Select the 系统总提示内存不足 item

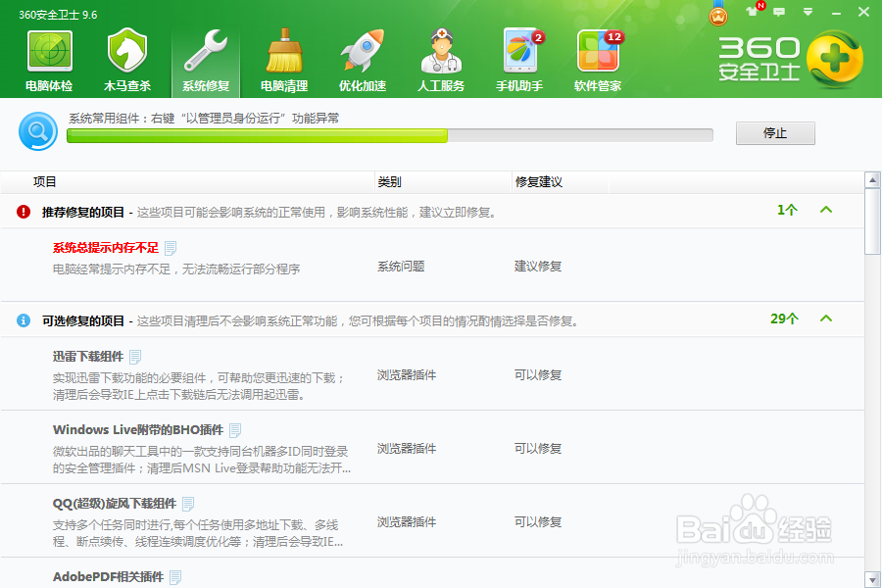click(x=106, y=248)
